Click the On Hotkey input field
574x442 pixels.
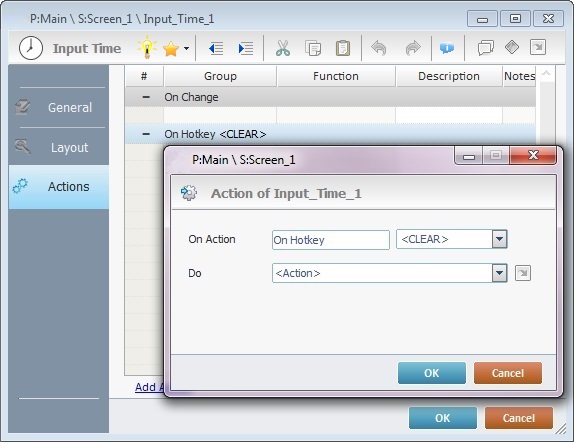pos(331,240)
